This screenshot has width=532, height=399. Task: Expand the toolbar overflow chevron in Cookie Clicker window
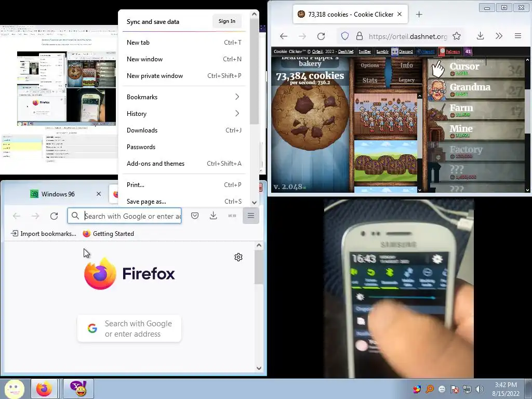pos(499,36)
